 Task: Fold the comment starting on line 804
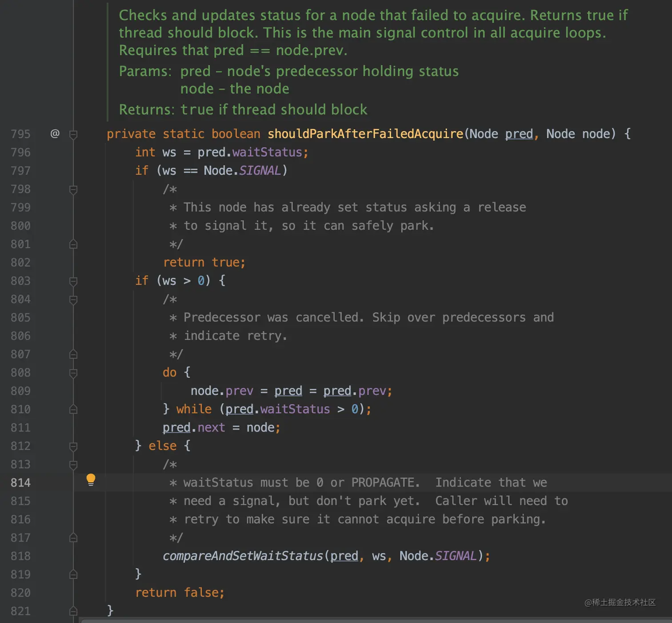click(74, 300)
